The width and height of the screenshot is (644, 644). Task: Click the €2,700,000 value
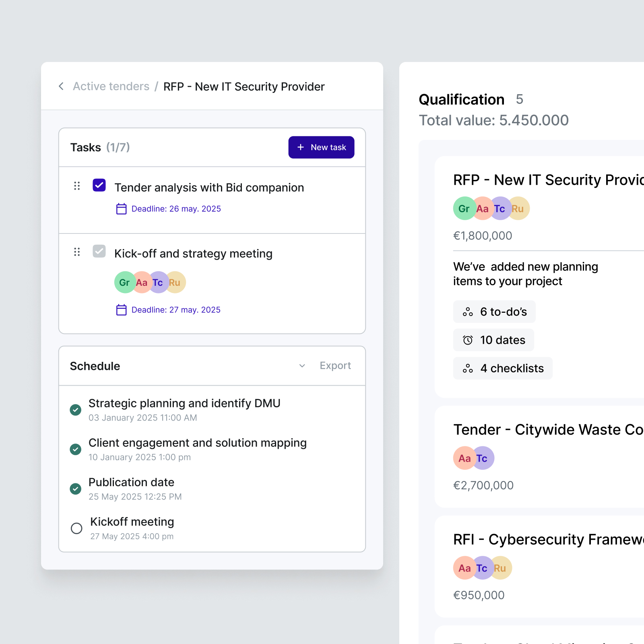(x=483, y=485)
